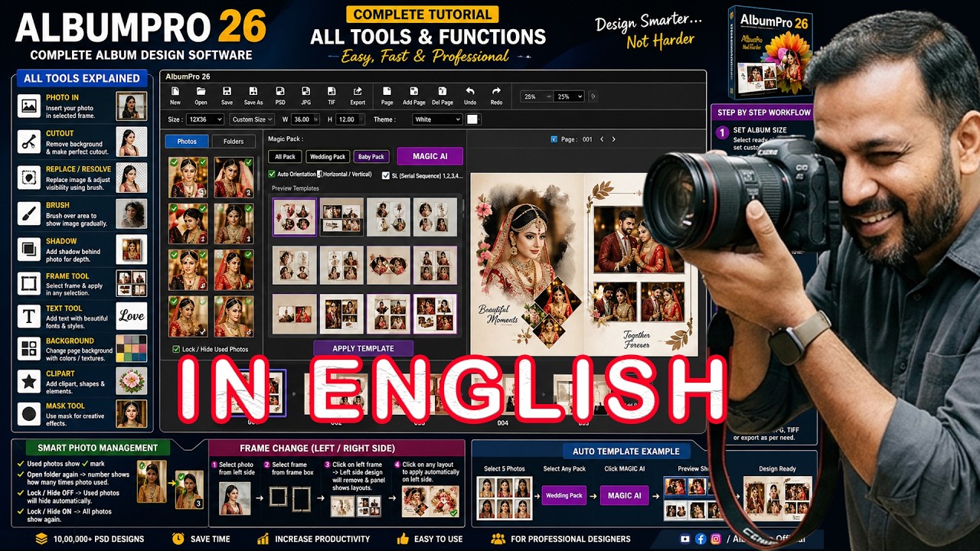This screenshot has width=980, height=551.
Task: Click the H height field showing 12.00
Action: tap(348, 119)
